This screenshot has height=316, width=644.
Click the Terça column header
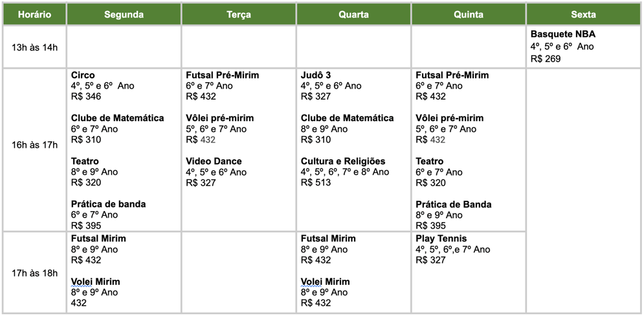pos(239,14)
